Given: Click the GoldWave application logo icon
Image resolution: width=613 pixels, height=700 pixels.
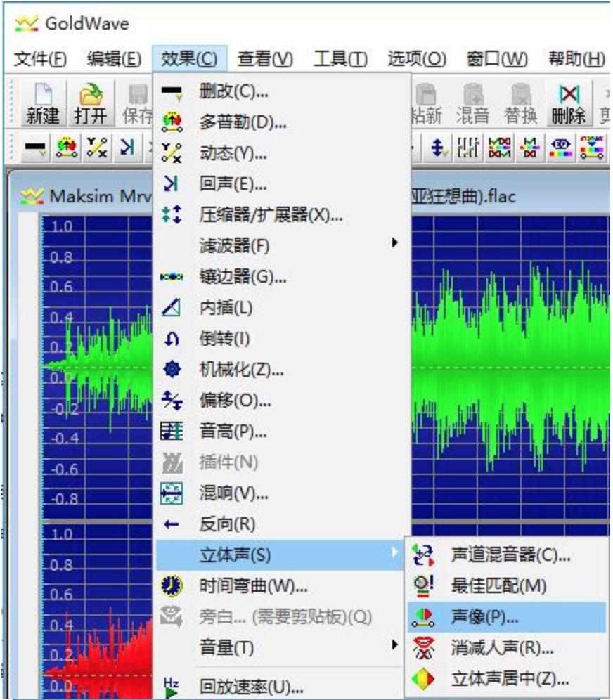Looking at the screenshot, I should click(26, 23).
